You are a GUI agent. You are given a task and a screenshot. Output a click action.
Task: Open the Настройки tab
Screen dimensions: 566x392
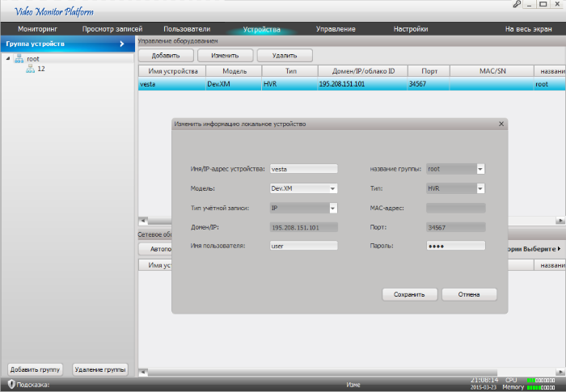[411, 29]
